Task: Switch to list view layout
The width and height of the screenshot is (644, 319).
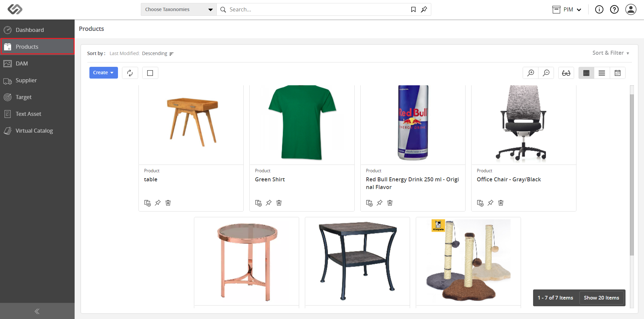Action: pyautogui.click(x=602, y=73)
